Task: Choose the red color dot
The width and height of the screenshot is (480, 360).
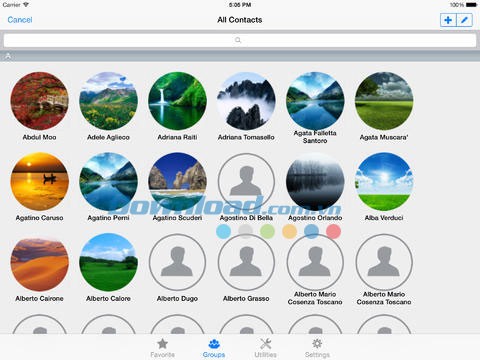Action: 333,231
